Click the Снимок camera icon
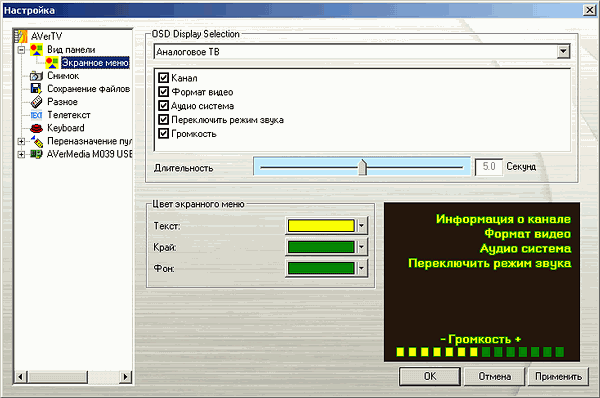The width and height of the screenshot is (600, 398). 36,76
